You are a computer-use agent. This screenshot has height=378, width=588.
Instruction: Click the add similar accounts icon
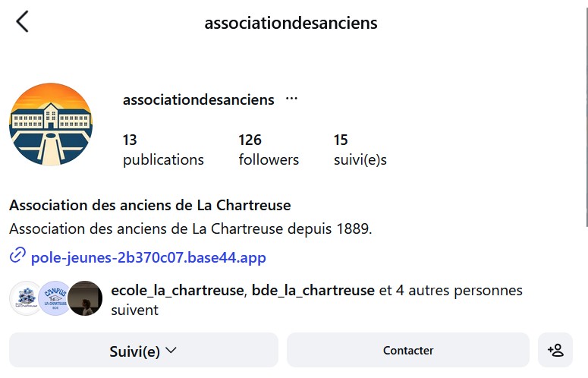[555, 350]
